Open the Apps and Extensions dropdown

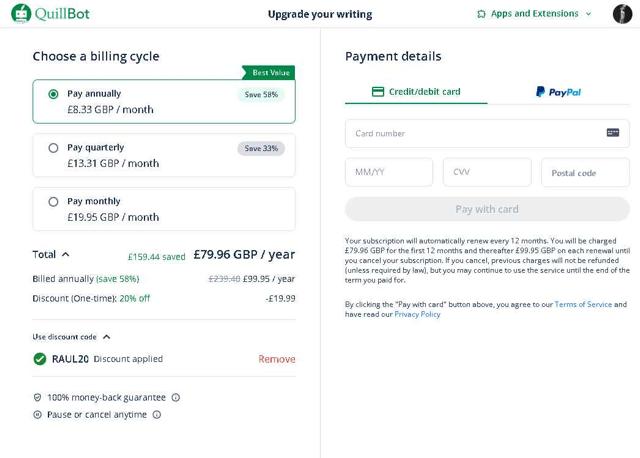tap(535, 14)
